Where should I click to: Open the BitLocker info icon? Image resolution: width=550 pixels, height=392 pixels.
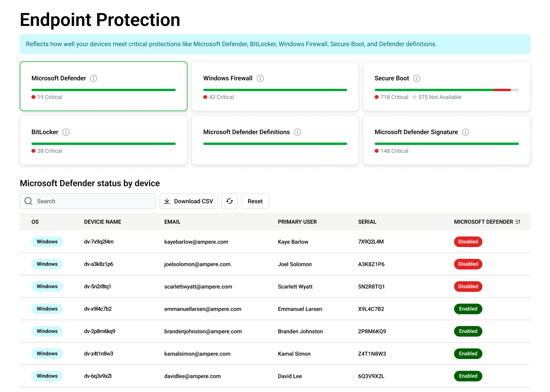(x=66, y=132)
